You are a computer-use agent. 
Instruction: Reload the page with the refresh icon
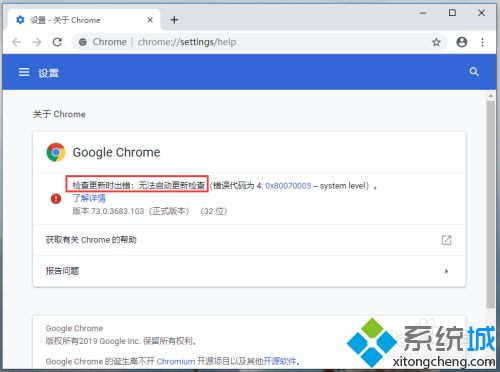[x=57, y=42]
